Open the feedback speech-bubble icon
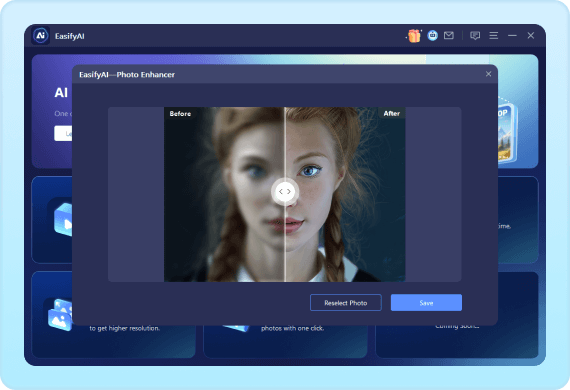The width and height of the screenshot is (570, 390). point(475,36)
